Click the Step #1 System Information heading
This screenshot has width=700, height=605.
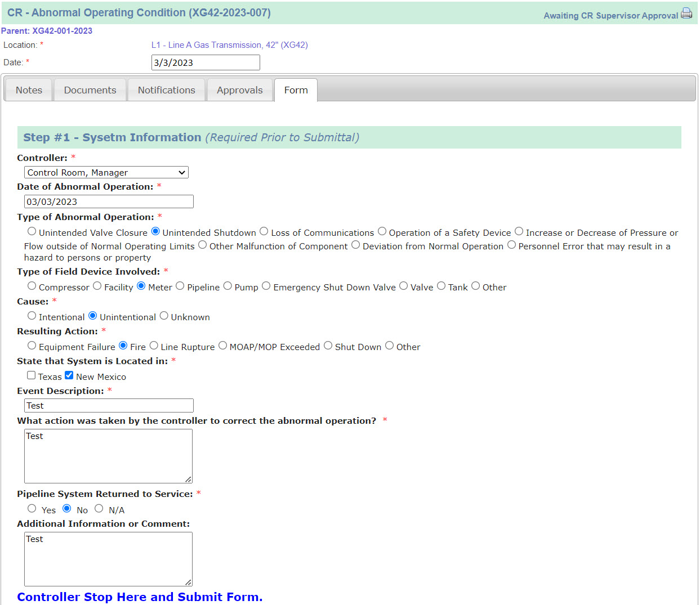tap(191, 137)
